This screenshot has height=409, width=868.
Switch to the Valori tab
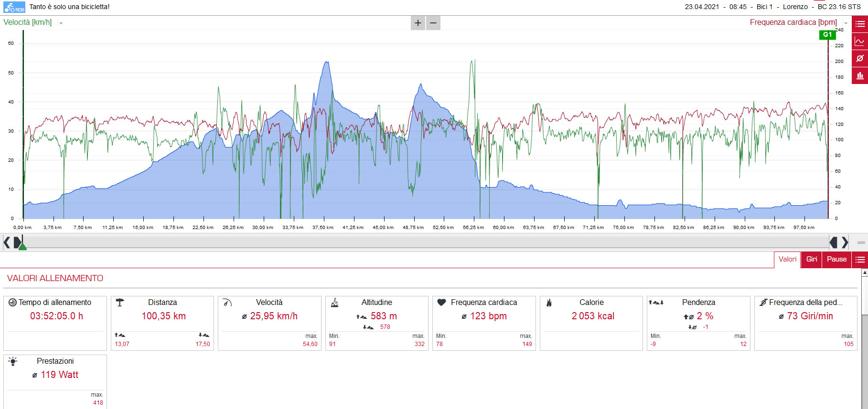click(x=787, y=260)
